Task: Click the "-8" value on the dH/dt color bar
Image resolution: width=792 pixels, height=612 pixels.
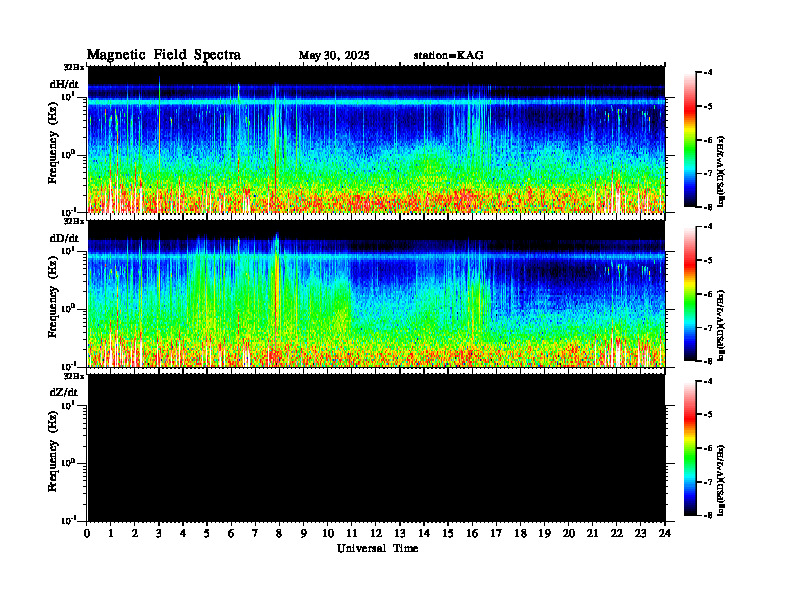Action: point(708,207)
